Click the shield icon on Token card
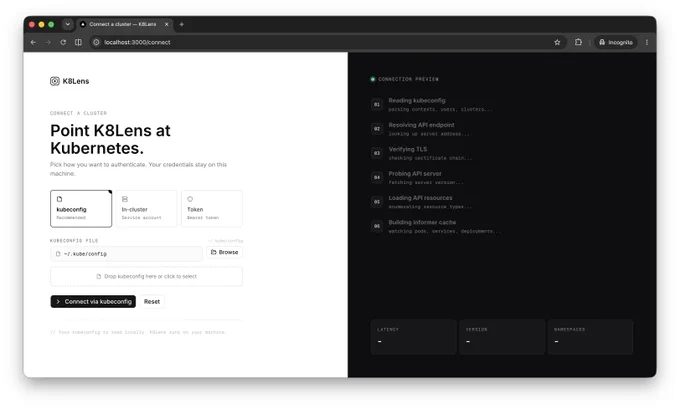 click(x=190, y=199)
